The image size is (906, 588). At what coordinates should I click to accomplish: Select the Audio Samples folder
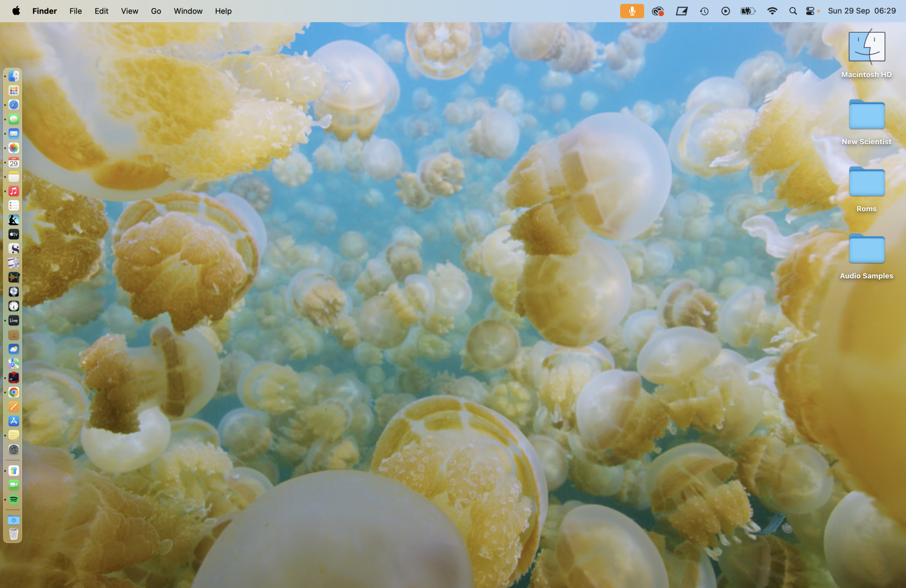(x=867, y=249)
